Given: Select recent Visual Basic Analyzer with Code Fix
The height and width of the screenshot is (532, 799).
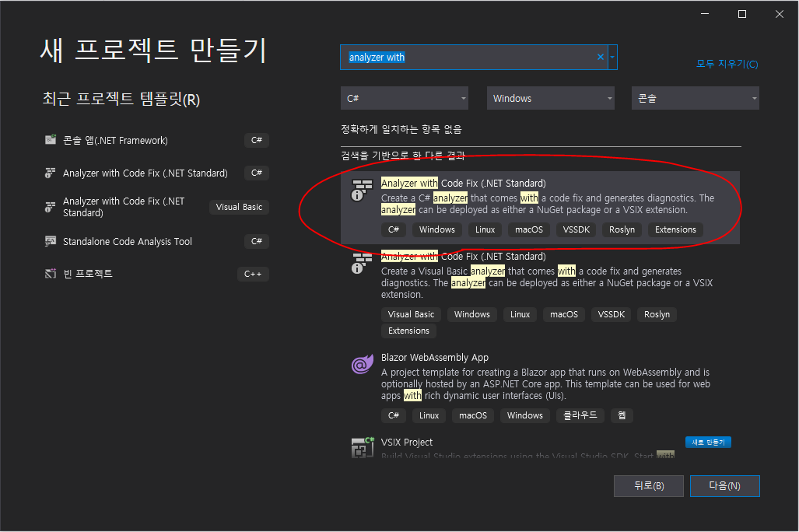Looking at the screenshot, I should tap(156, 207).
